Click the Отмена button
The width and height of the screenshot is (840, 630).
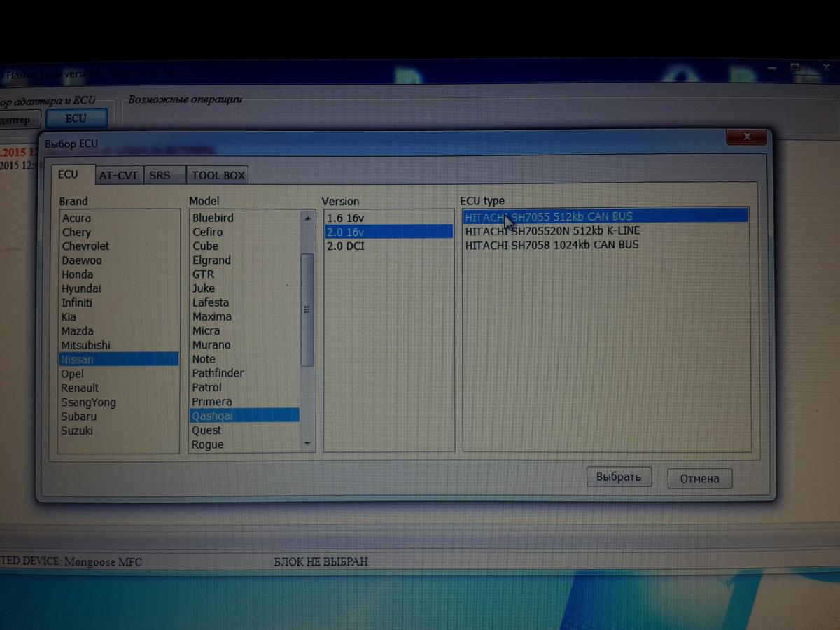point(699,479)
